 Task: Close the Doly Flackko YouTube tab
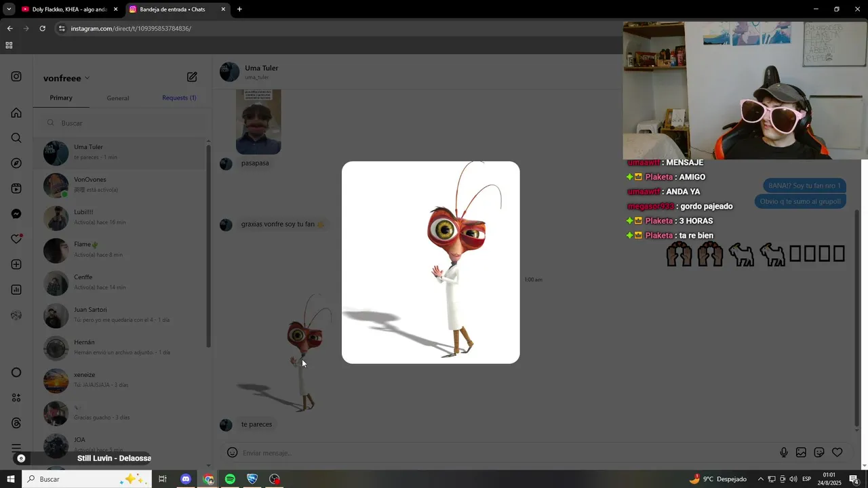click(x=115, y=9)
